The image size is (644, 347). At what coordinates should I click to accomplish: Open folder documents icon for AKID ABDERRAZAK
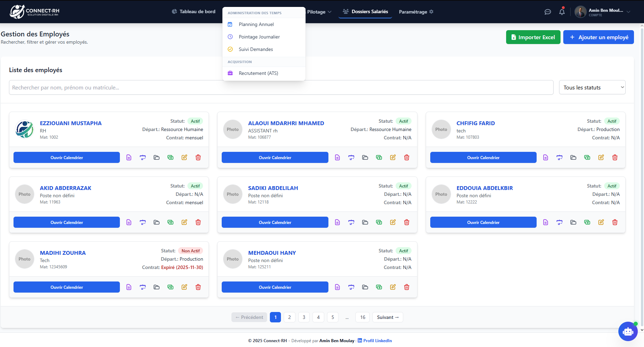[x=157, y=222]
